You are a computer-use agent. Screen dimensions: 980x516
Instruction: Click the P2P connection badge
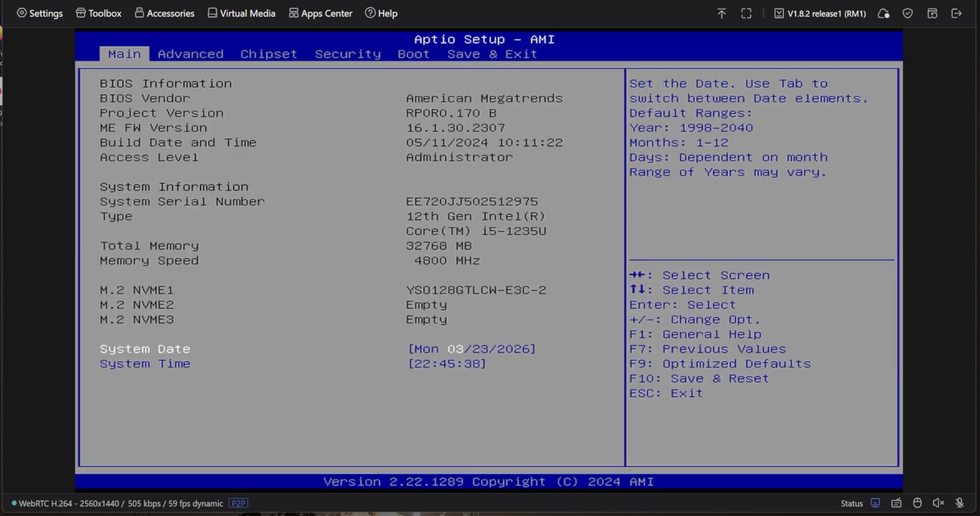coord(238,503)
